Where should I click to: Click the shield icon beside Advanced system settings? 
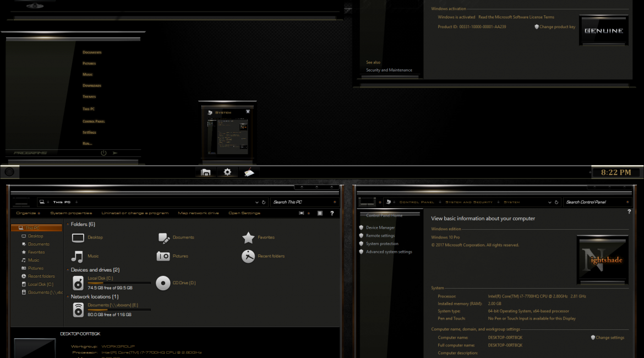click(x=362, y=252)
